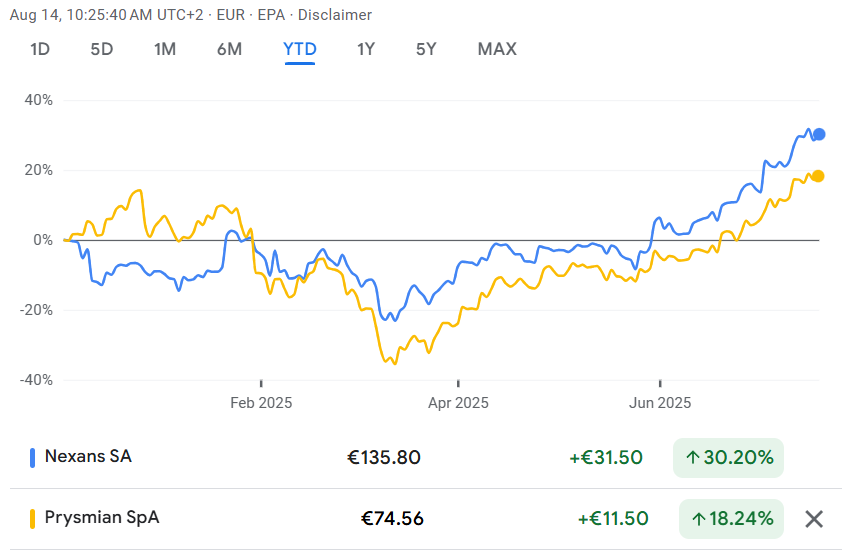Image resolution: width=842 pixels, height=550 pixels.
Task: Select the YTD range tab
Action: pos(300,49)
